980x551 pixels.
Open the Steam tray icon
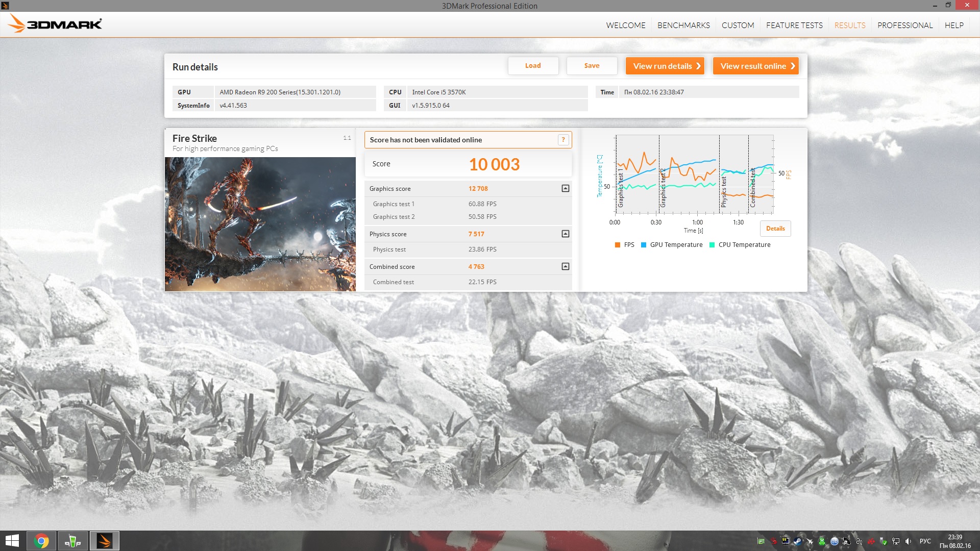pos(798,541)
